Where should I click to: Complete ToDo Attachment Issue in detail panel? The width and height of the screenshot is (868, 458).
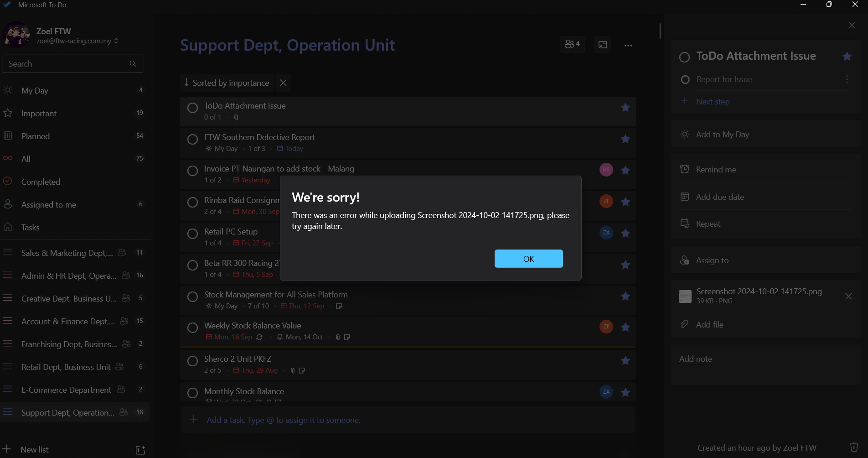coord(684,57)
